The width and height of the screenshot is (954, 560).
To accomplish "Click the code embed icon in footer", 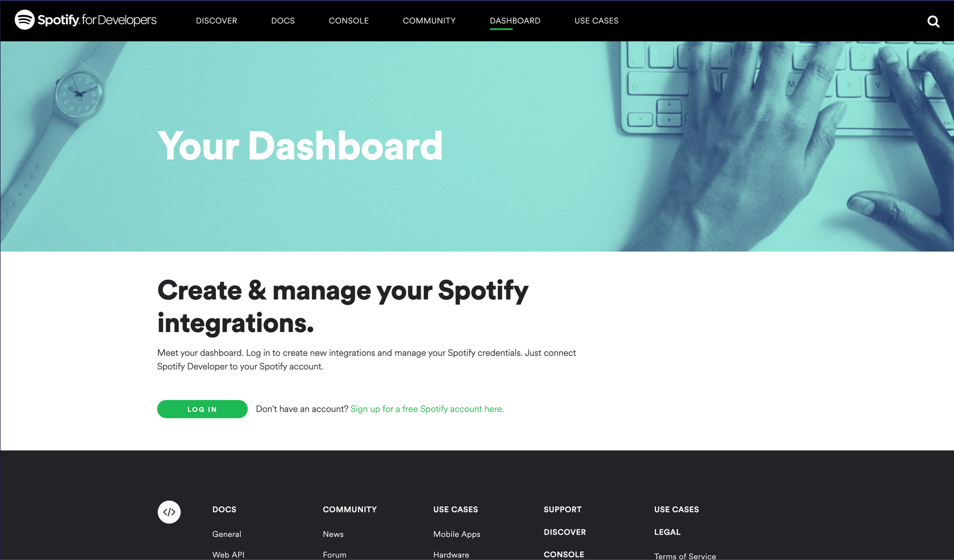I will [x=169, y=511].
